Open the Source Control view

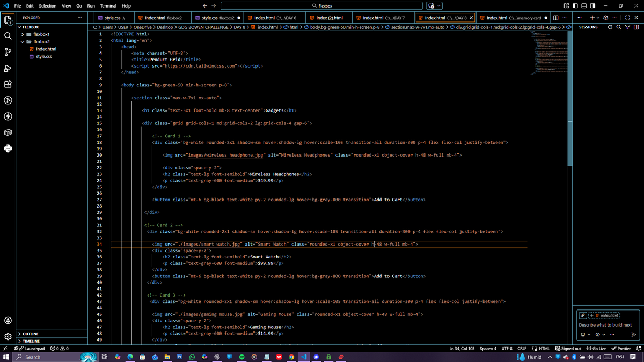point(8,52)
